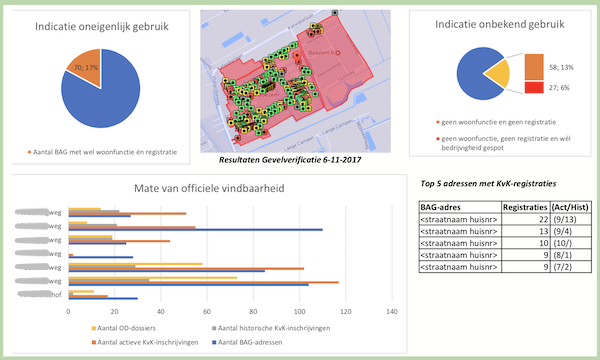Viewport: 600px width, 360px height.
Task: Select the chart title Mate van officiele vindbaarheid
Action: click(x=209, y=188)
